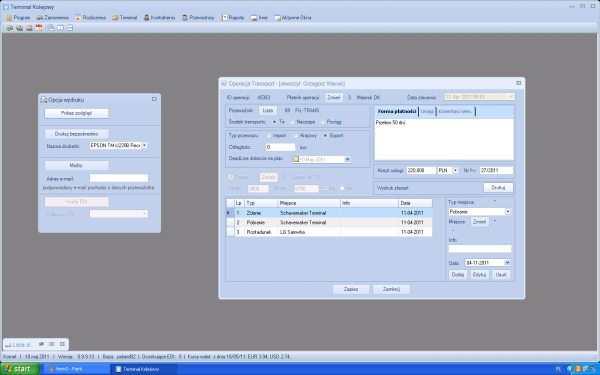
Task: Select the lbs weight unit radio
Action: (342, 188)
